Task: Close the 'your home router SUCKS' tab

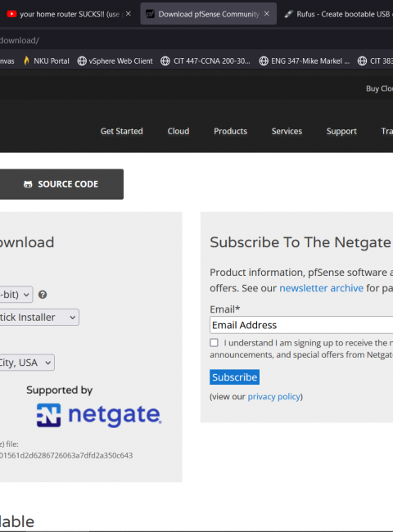Action: click(129, 14)
